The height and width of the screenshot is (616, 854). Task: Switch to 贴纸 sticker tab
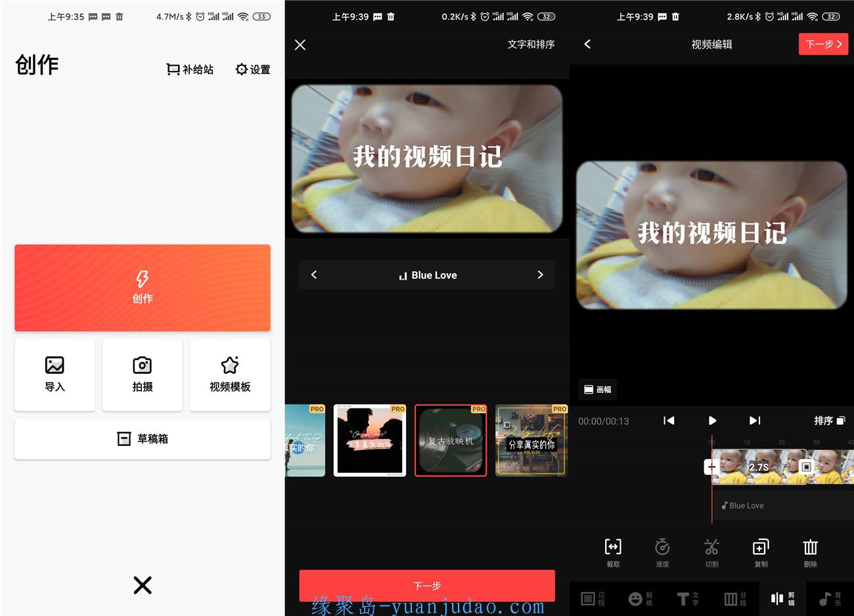coord(640,598)
